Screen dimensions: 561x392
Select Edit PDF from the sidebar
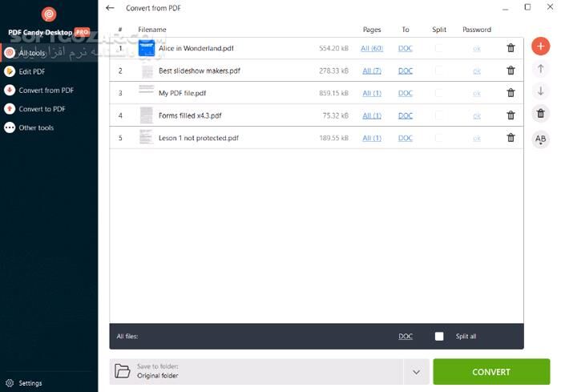tap(32, 71)
